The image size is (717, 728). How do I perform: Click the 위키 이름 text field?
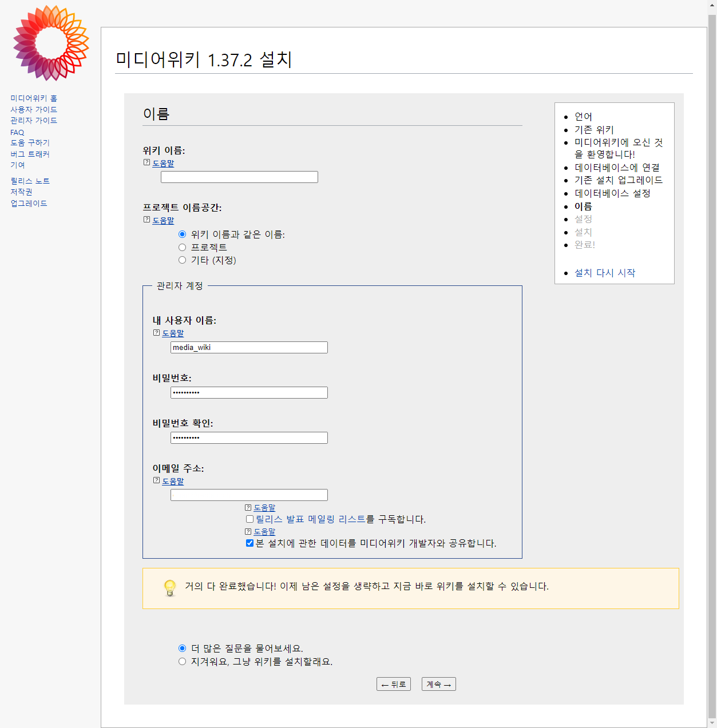239,177
